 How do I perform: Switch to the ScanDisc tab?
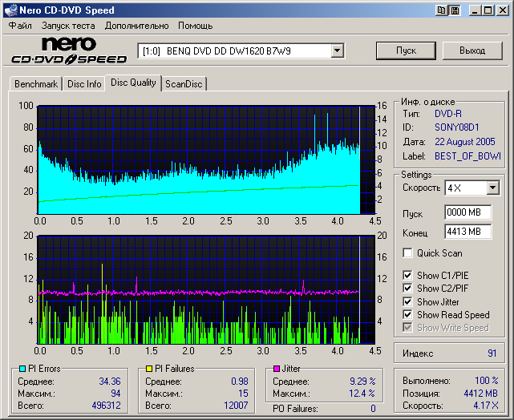184,84
